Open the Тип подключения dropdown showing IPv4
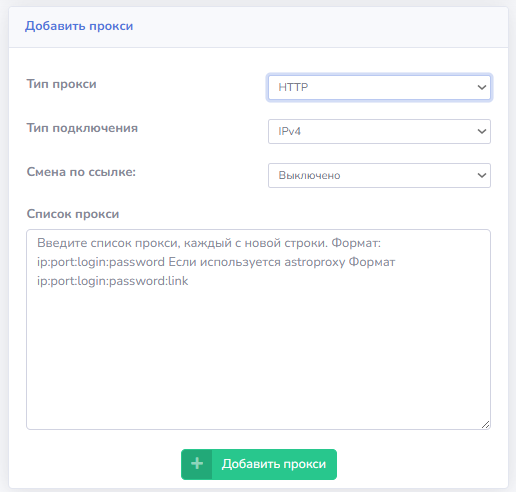 (x=379, y=131)
